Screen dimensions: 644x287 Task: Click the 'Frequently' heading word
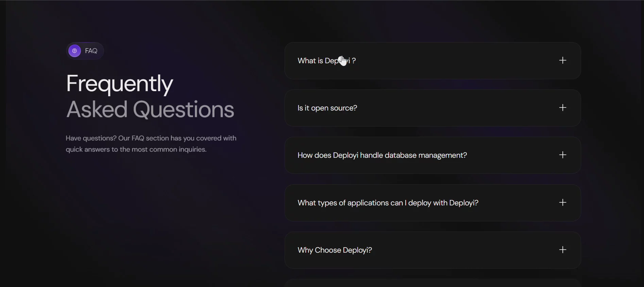coord(119,84)
